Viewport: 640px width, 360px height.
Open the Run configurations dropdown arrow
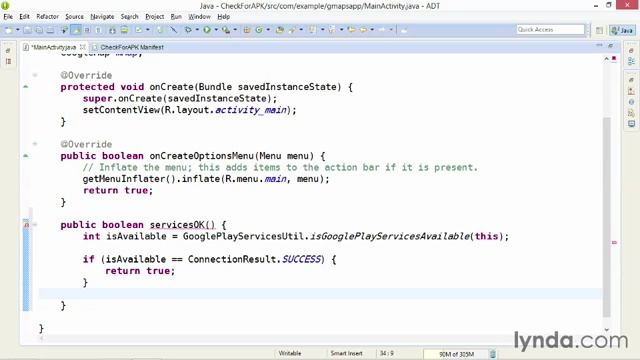[216, 30]
